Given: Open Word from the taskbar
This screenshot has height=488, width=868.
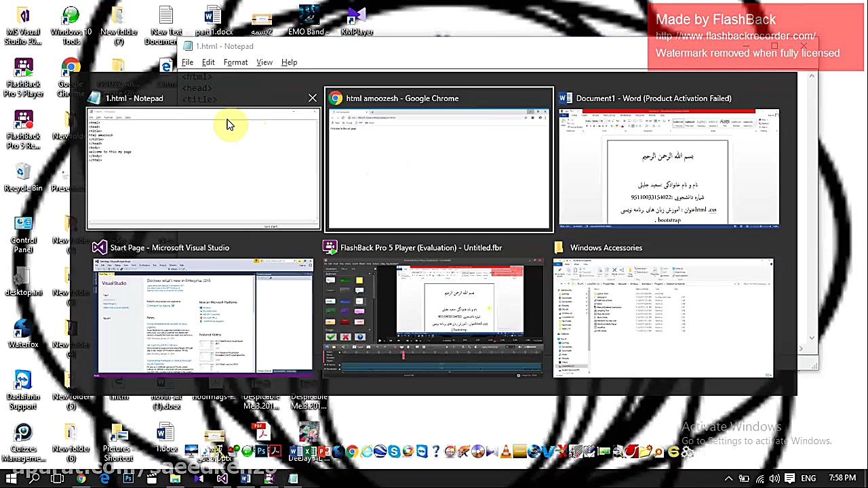Looking at the screenshot, I should click(x=245, y=479).
